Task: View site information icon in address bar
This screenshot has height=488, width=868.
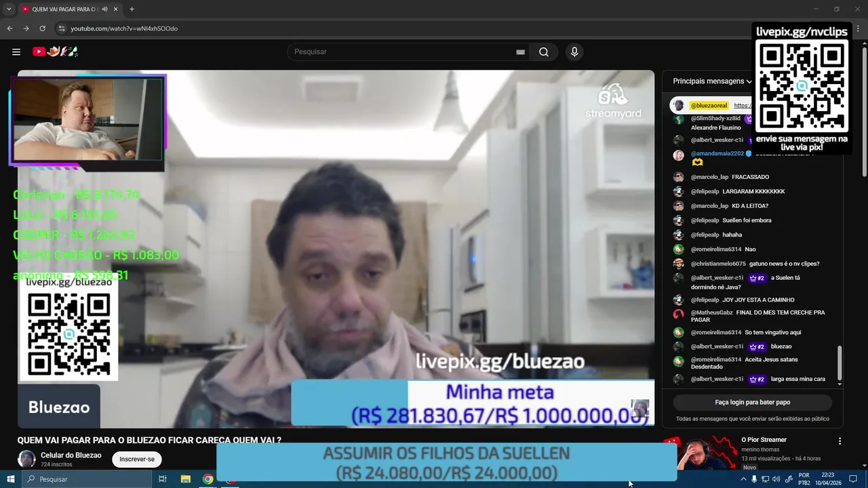Action: (62, 28)
